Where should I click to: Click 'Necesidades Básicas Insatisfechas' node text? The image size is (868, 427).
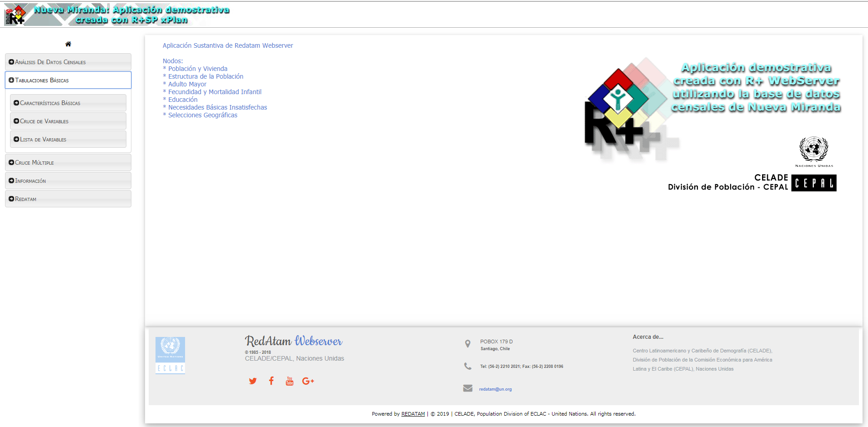pyautogui.click(x=217, y=107)
